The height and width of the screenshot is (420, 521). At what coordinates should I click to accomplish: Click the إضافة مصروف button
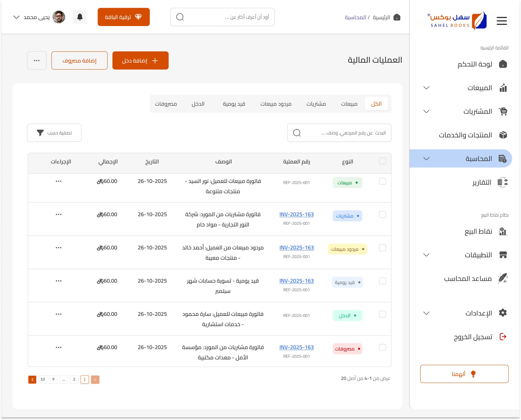tap(80, 61)
